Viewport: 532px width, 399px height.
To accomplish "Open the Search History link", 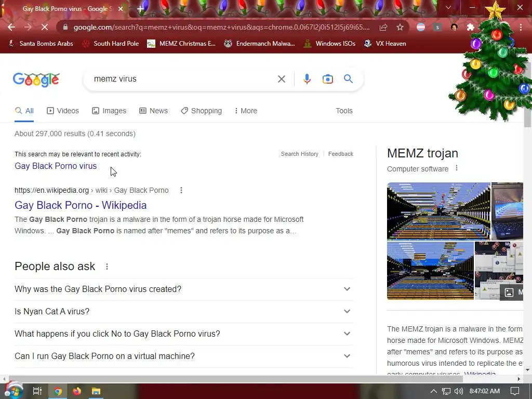I will tap(300, 154).
